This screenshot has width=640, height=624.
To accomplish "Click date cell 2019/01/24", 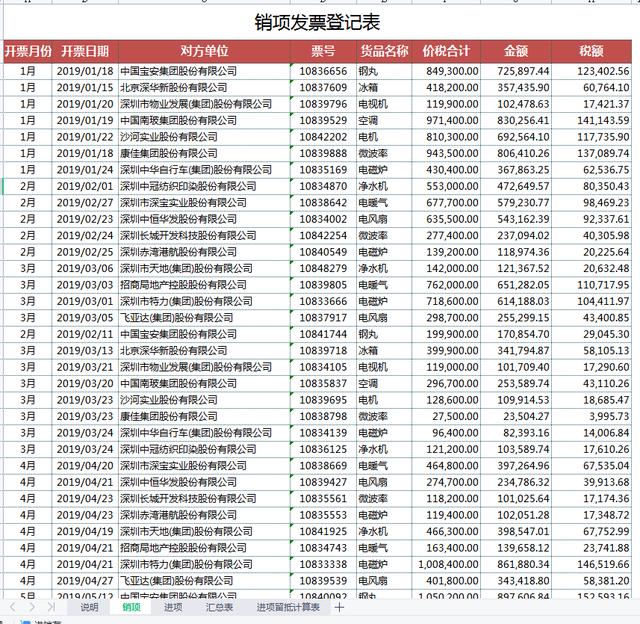I will point(85,170).
